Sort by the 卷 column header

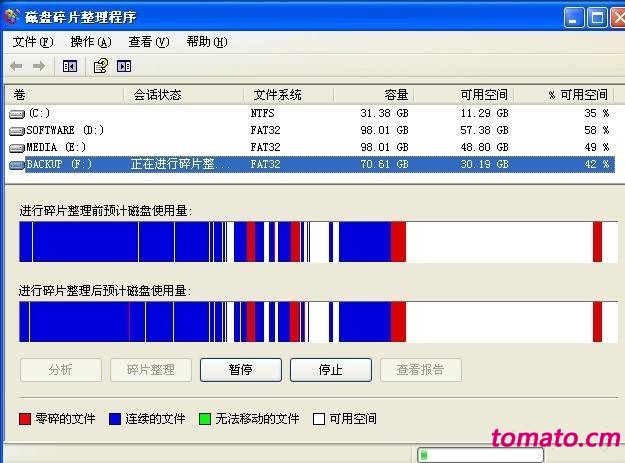[64, 95]
